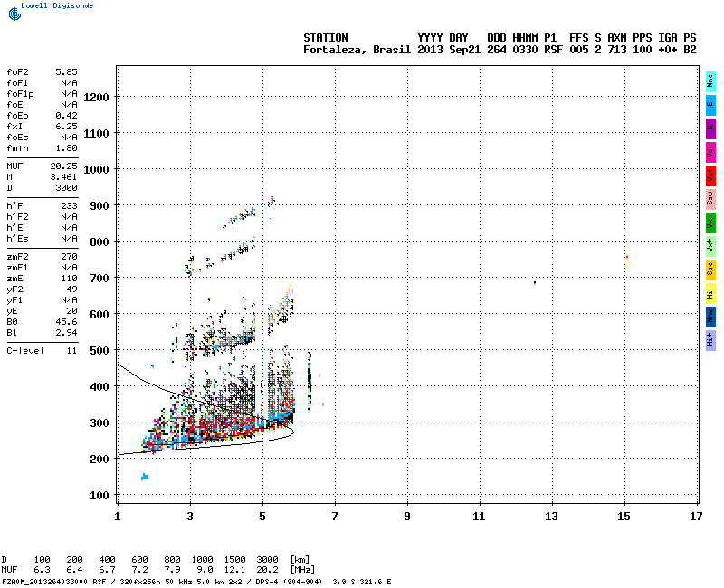
Task: Click the HHMM time value 0330
Action: click(x=525, y=50)
